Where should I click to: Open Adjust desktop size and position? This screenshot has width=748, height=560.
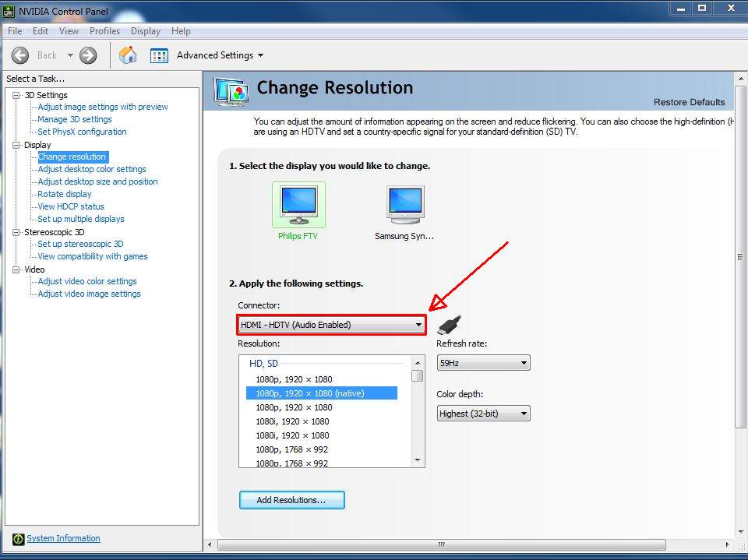(98, 181)
